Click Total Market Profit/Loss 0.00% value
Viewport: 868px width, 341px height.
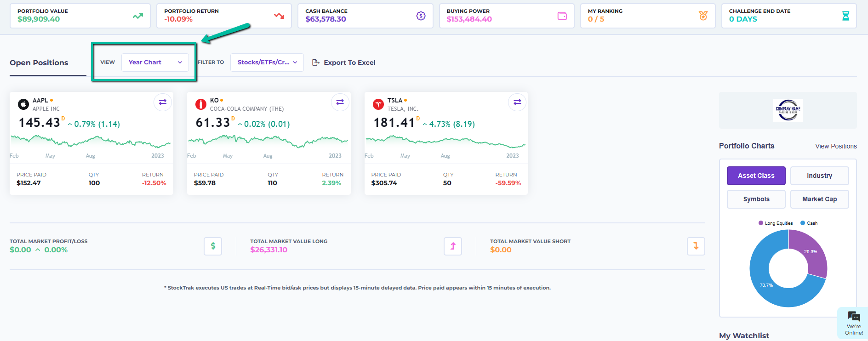tap(56, 250)
